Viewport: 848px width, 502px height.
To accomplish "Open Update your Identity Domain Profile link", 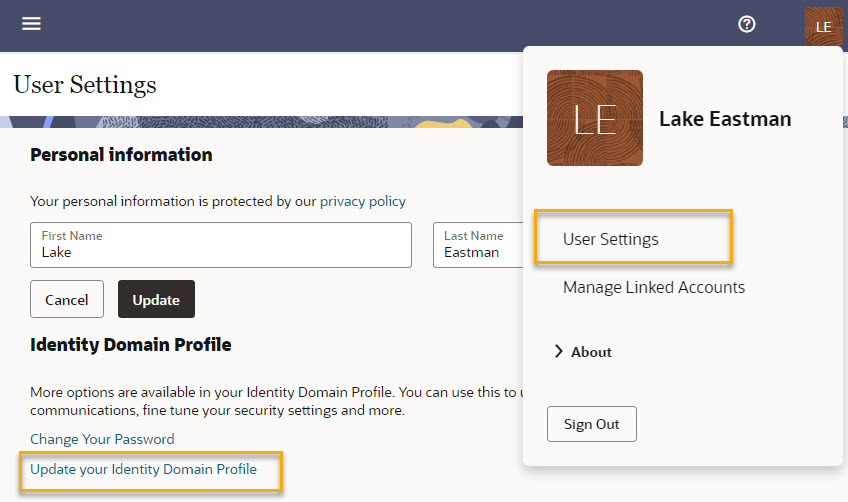I will pos(143,469).
